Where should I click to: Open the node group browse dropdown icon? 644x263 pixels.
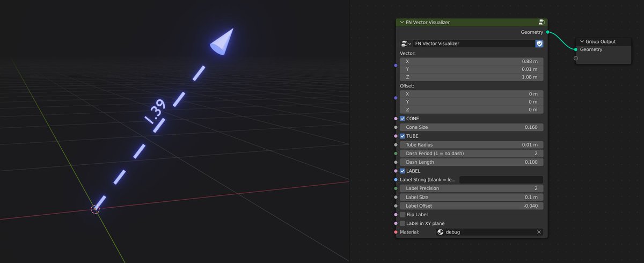406,43
